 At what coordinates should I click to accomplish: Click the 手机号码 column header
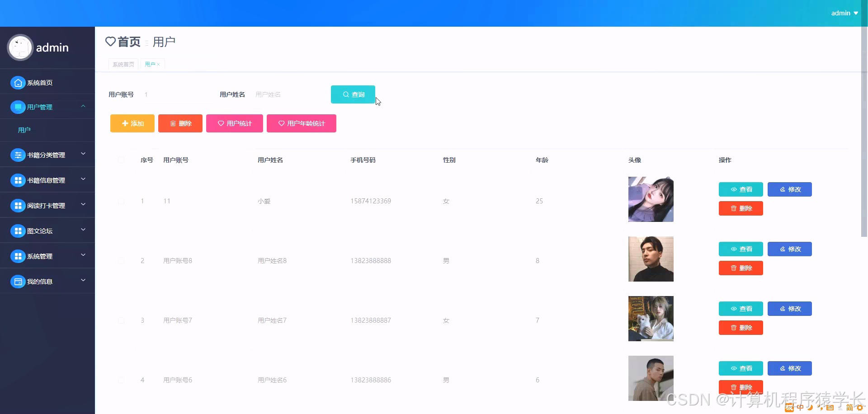[363, 160]
